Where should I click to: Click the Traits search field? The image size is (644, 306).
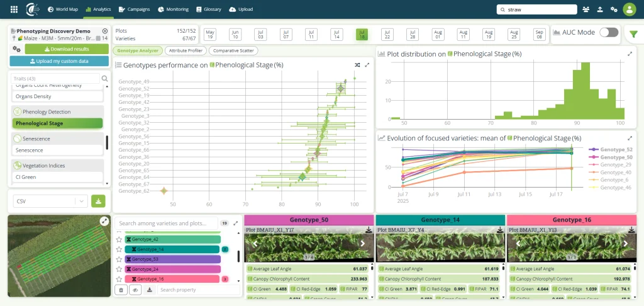[55, 79]
